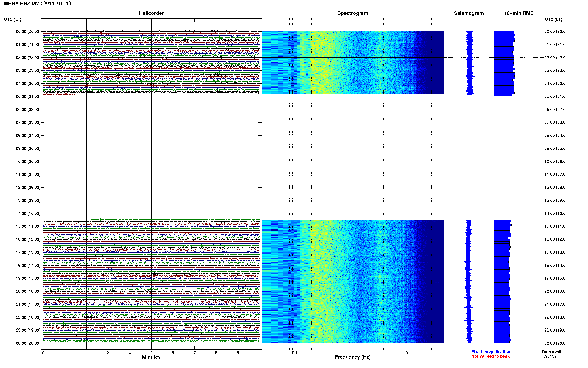The height and width of the screenshot is (368, 588).
Task: Click the left 'UTC (LT)' axis header
Action: coord(13,19)
